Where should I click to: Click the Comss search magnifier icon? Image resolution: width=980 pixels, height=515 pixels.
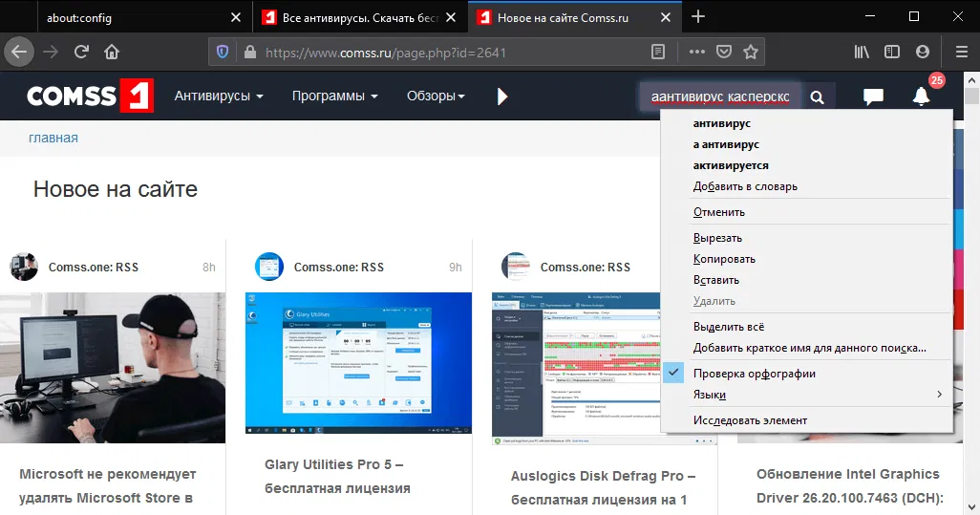[x=817, y=97]
